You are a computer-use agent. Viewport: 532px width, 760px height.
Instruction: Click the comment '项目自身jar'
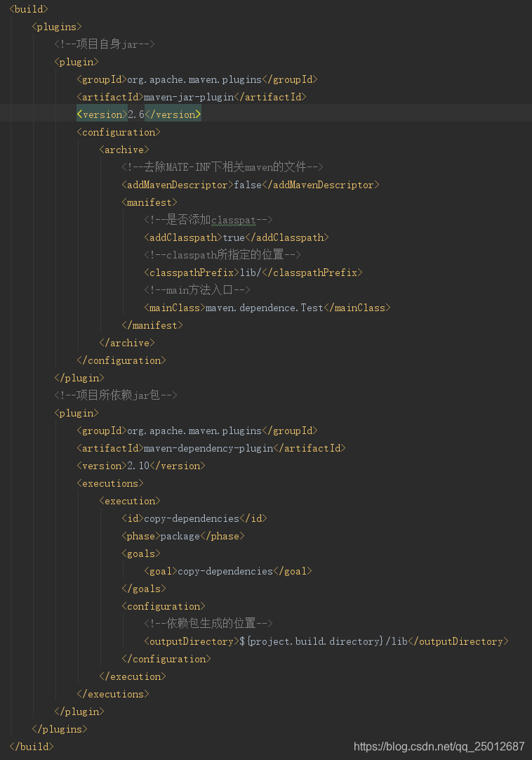105,44
